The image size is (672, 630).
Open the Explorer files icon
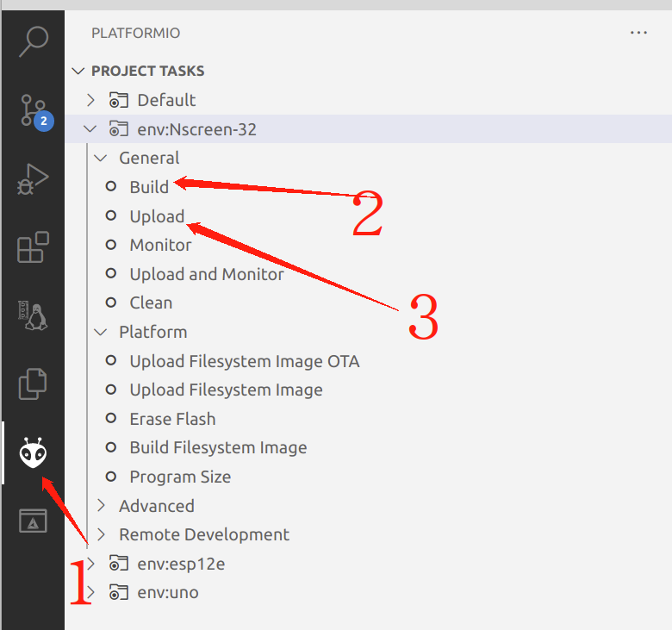click(33, 384)
